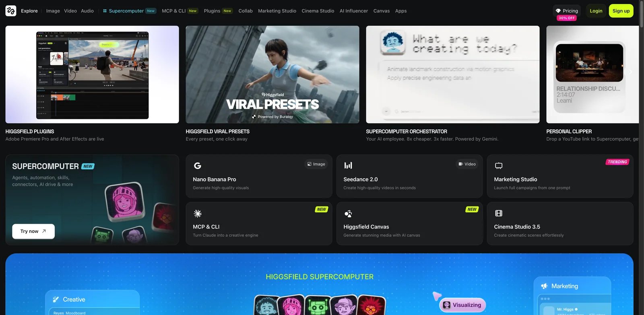Click the Image tag on Nano Banana Pro
This screenshot has width=644, height=315.
point(316,164)
